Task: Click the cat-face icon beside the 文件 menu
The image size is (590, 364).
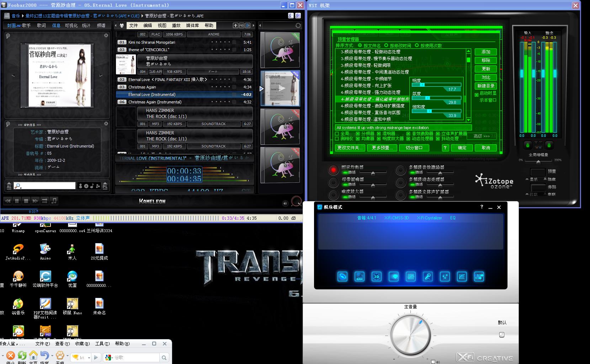Action: pyautogui.click(x=122, y=25)
